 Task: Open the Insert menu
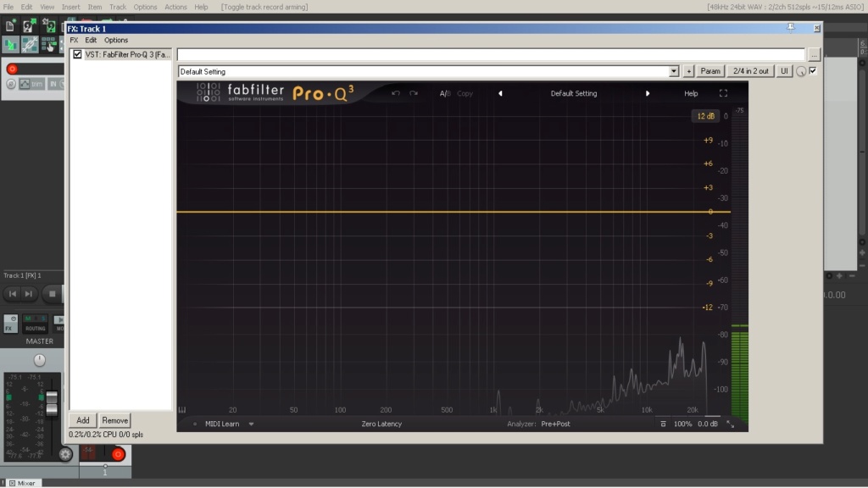(71, 7)
